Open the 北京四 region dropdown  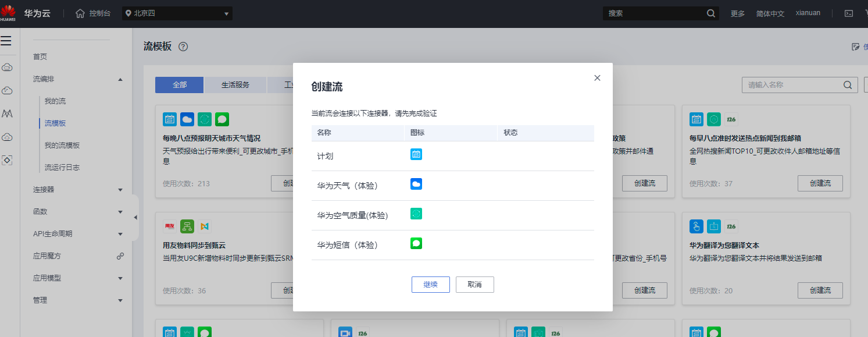(x=177, y=13)
